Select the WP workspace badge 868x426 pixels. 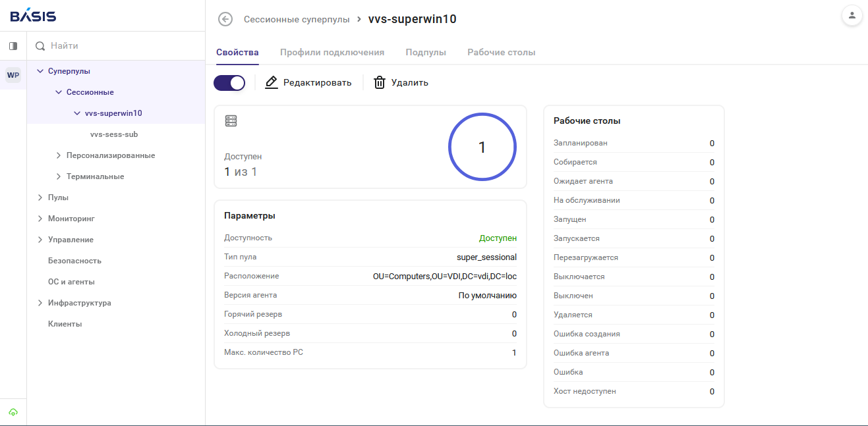coord(13,75)
